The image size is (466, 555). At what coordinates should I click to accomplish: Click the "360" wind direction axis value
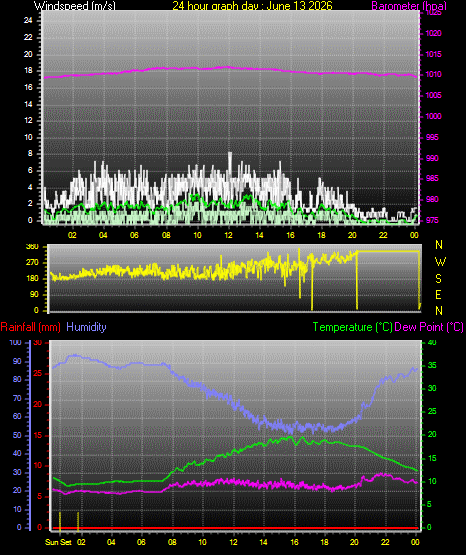click(x=33, y=247)
